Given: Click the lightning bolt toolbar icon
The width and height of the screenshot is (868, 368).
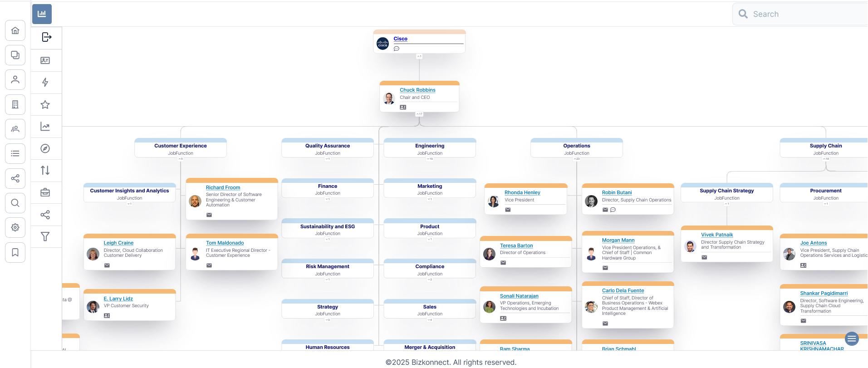Looking at the screenshot, I should (x=45, y=83).
